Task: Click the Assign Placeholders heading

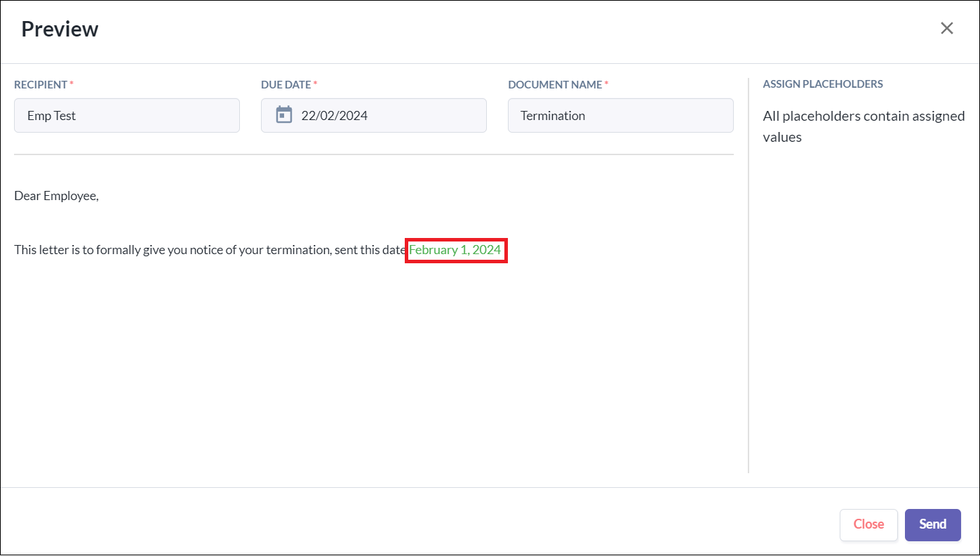Action: [823, 84]
